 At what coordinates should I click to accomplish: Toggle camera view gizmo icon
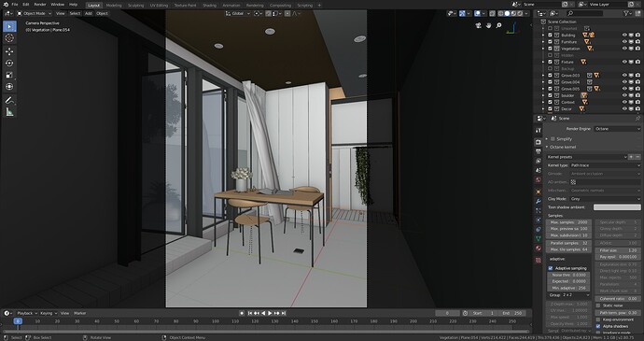pos(478,25)
